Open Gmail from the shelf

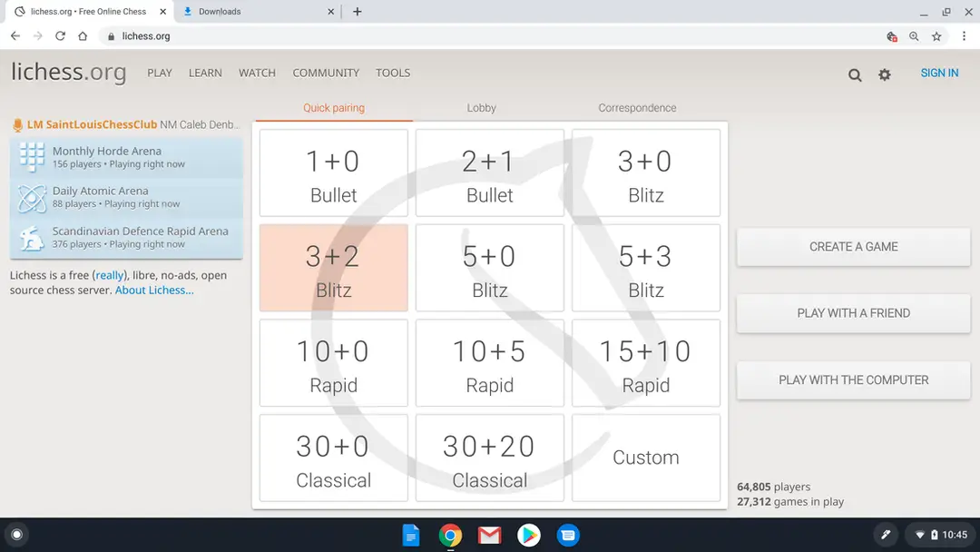click(489, 535)
